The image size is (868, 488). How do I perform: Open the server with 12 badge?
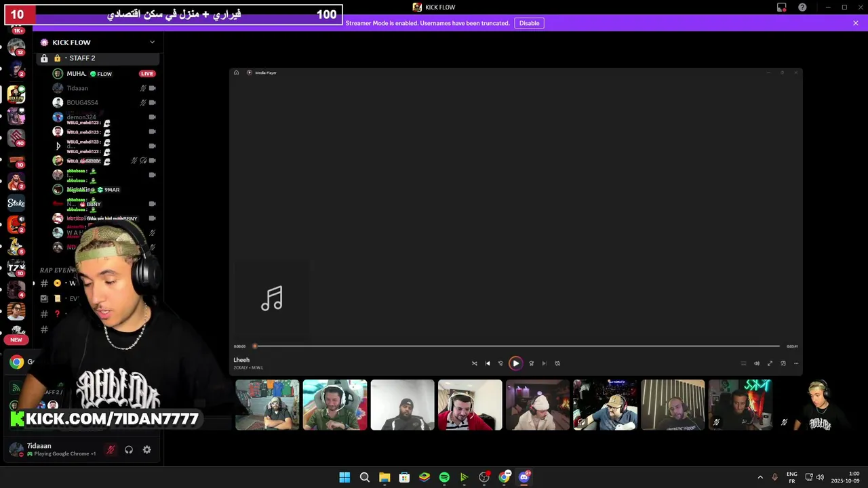coord(16,47)
